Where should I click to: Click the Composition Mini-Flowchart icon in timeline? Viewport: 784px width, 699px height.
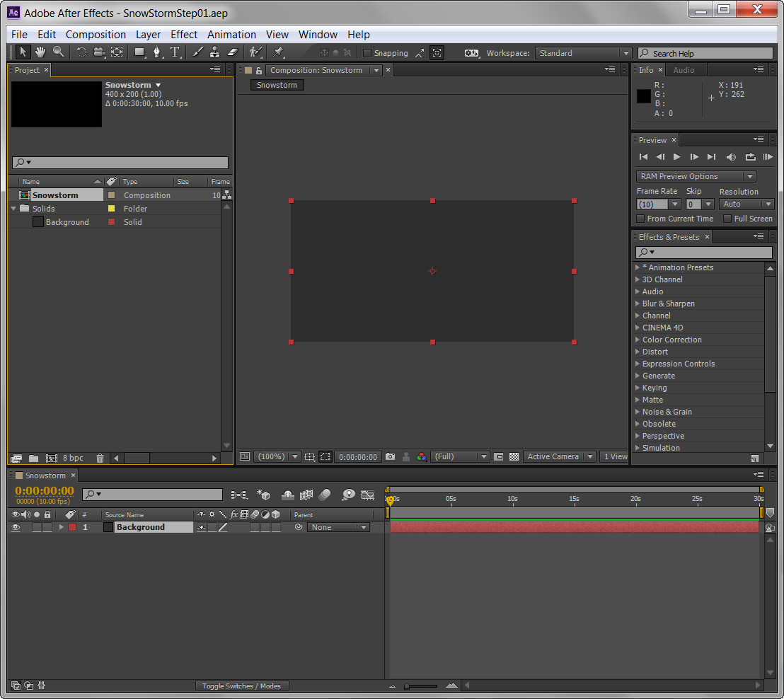click(x=238, y=495)
